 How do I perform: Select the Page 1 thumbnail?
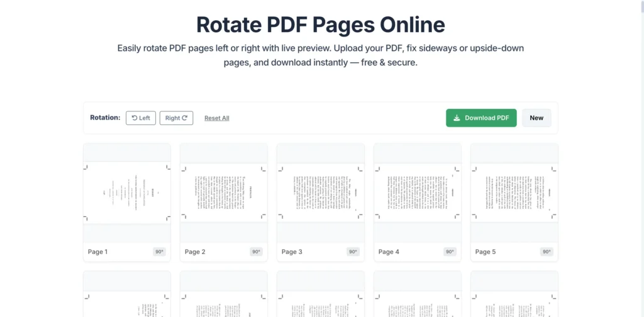pos(127,192)
